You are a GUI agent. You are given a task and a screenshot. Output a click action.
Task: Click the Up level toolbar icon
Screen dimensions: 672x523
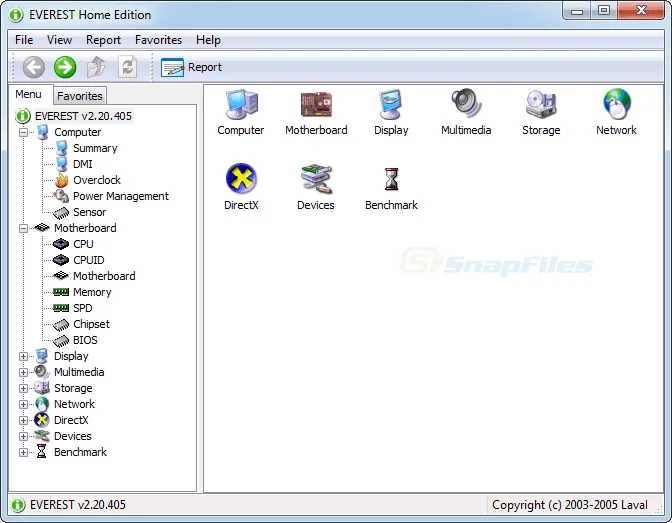[x=96, y=67]
